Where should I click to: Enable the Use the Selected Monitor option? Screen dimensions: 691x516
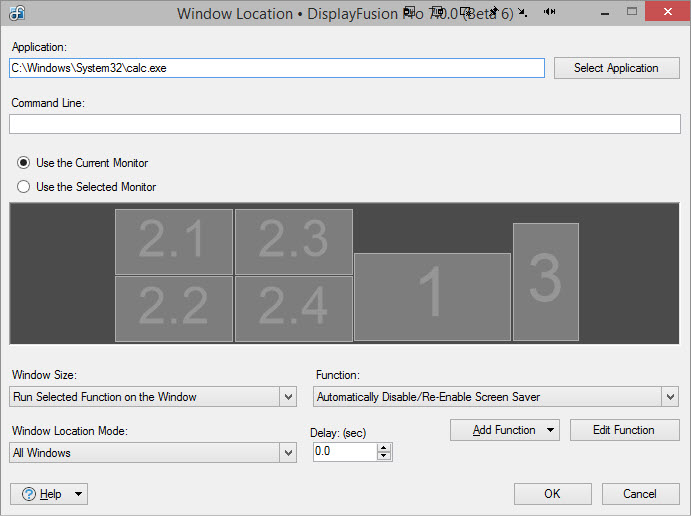tap(24, 187)
